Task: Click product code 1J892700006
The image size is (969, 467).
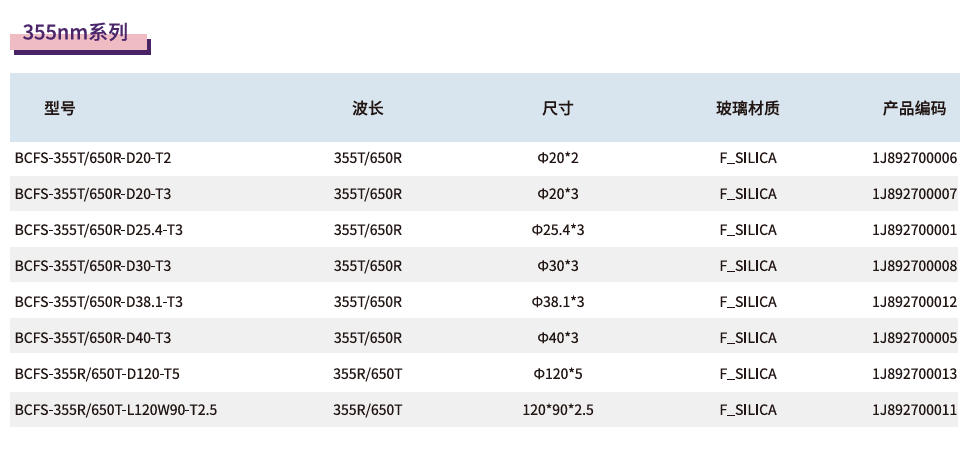Action: pos(915,158)
